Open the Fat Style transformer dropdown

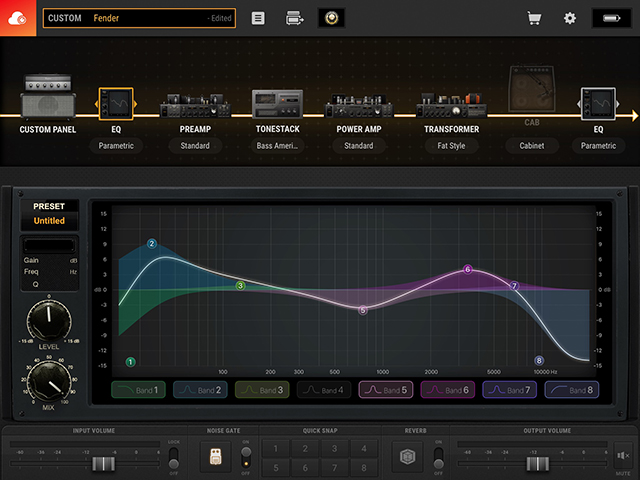451,146
